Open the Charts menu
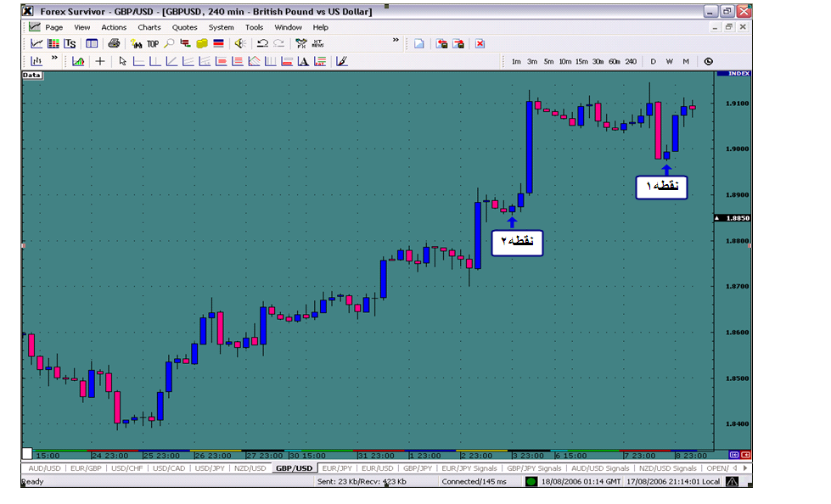This screenshot has width=831, height=504. [x=149, y=27]
